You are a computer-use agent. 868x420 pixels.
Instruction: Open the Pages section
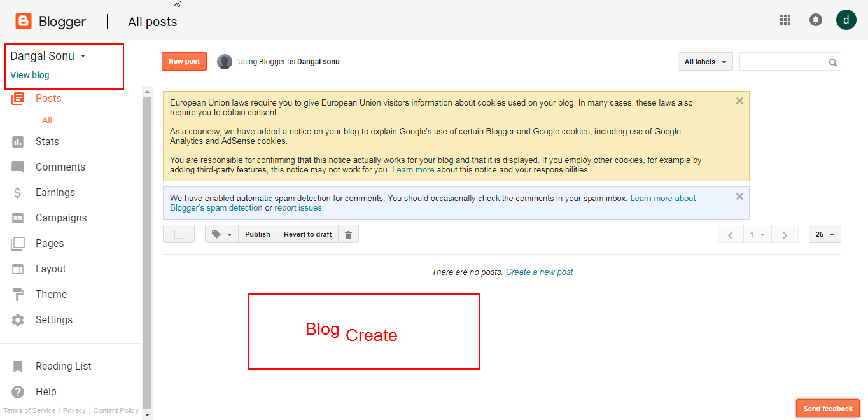(50, 244)
